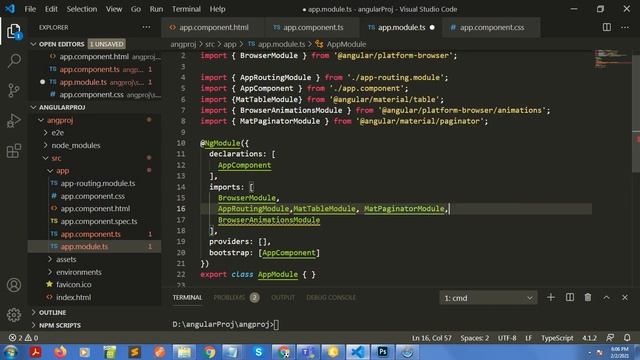Click errors and warnings status indicator
Screen dimensions: 640x360
coord(24,338)
